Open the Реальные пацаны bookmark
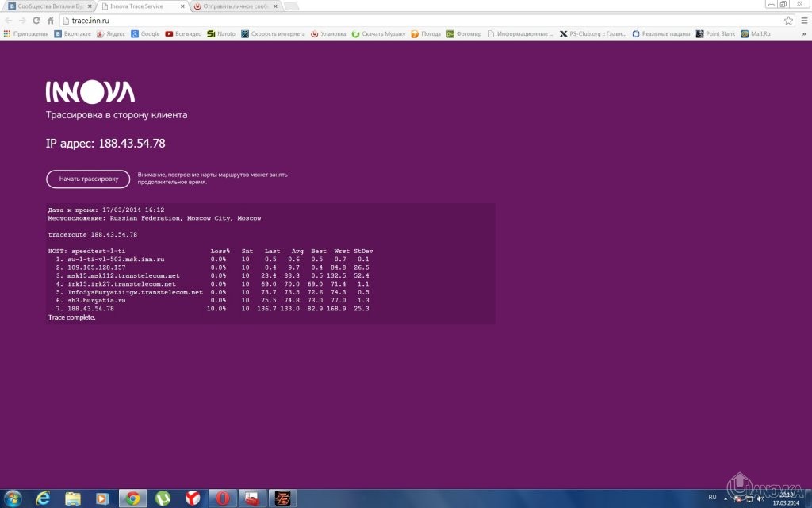The image size is (812, 508). point(661,33)
